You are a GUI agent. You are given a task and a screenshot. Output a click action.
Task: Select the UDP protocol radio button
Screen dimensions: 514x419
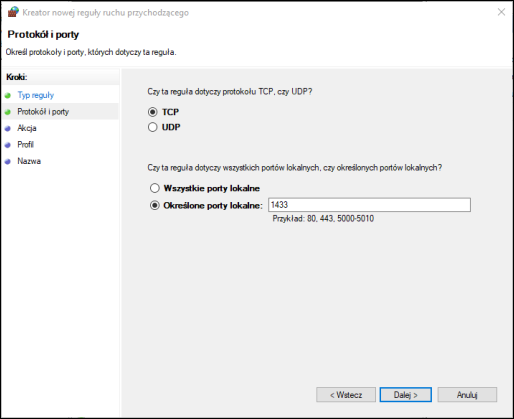(x=153, y=127)
